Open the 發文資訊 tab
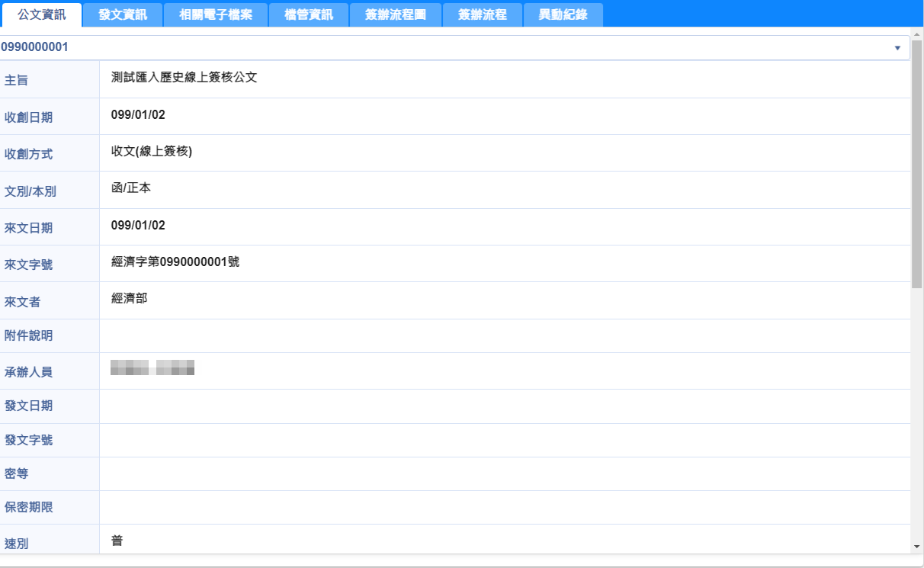 tap(123, 14)
